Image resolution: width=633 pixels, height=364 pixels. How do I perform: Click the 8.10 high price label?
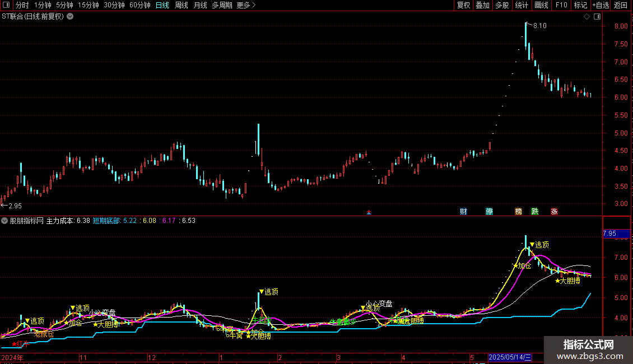point(540,26)
